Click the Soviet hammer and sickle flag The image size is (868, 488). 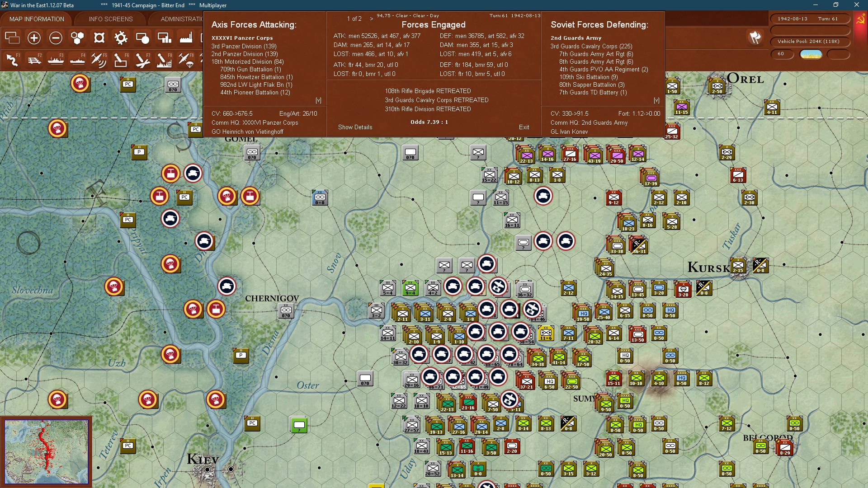click(860, 19)
